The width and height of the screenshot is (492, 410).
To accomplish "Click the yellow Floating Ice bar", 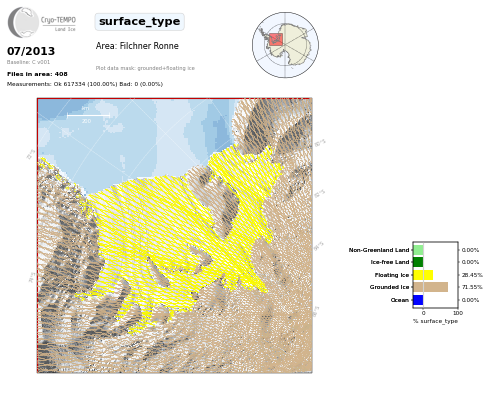I will pos(423,275).
